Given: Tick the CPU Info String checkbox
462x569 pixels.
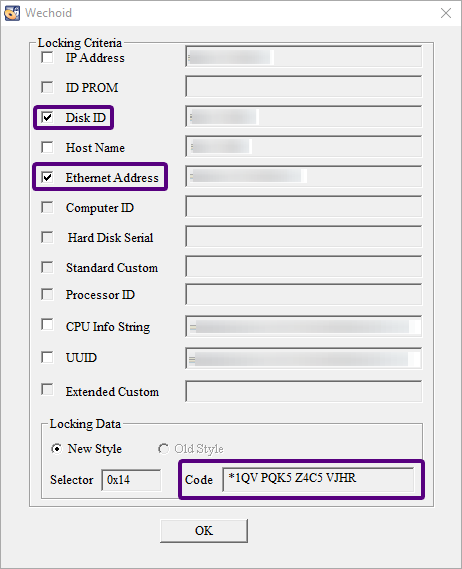Looking at the screenshot, I should 47,324.
